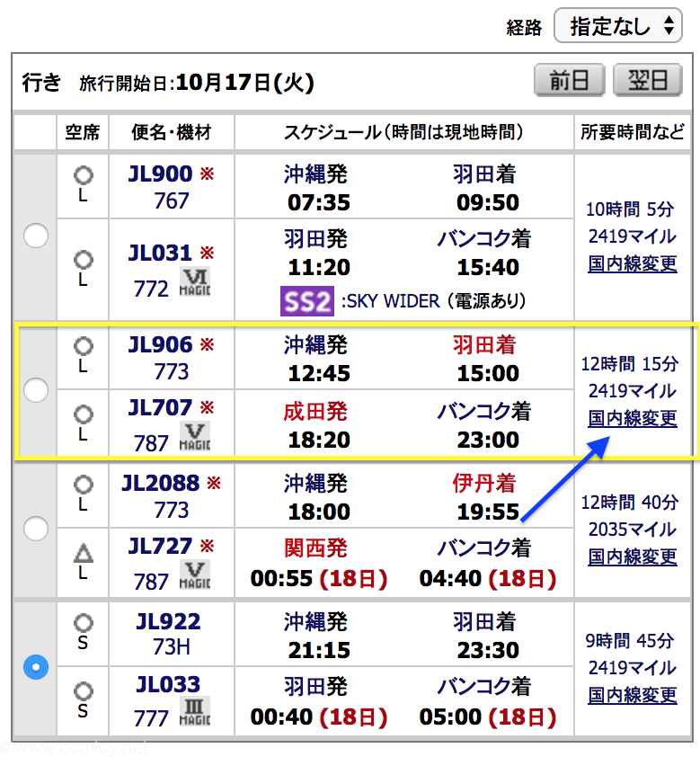Click the 翌日 next day button
Image resolution: width=700 pixels, height=757 pixels.
[x=647, y=80]
